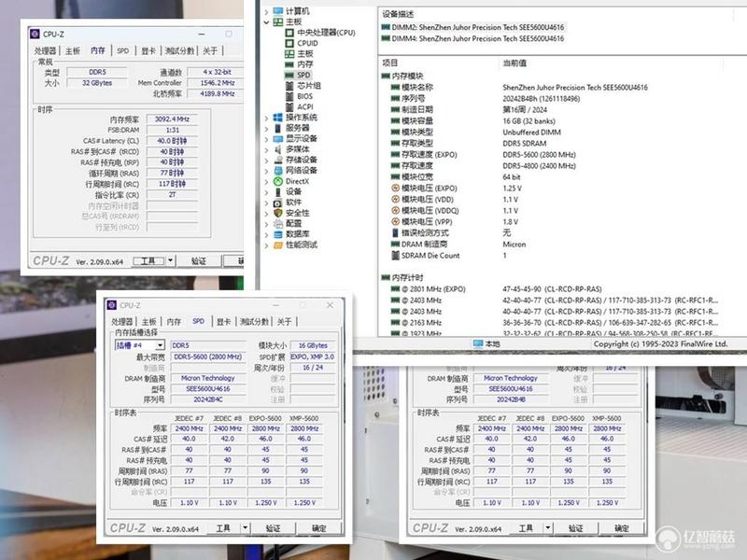Click the 存储设备 storage icon
Screen dimensions: 747x560
[x=278, y=160]
